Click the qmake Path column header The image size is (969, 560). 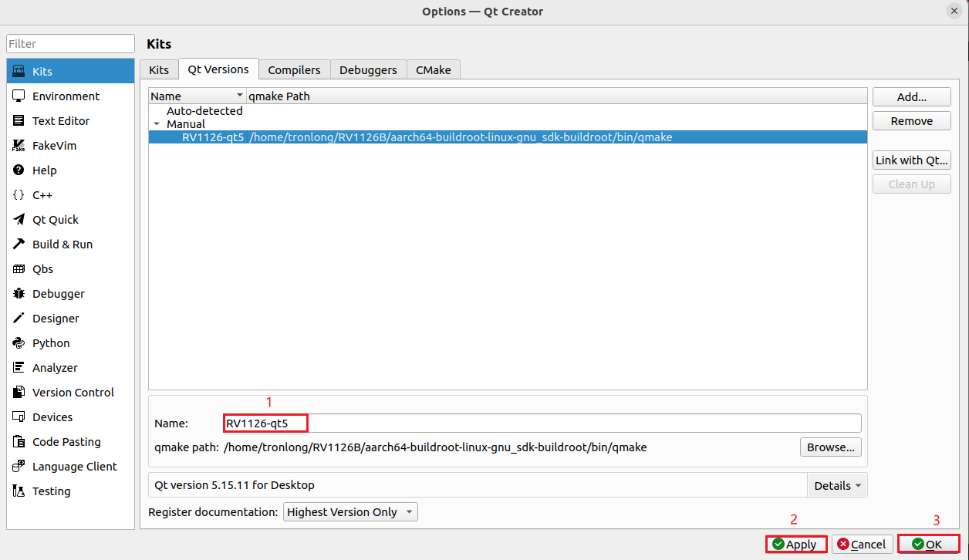pyautogui.click(x=557, y=96)
